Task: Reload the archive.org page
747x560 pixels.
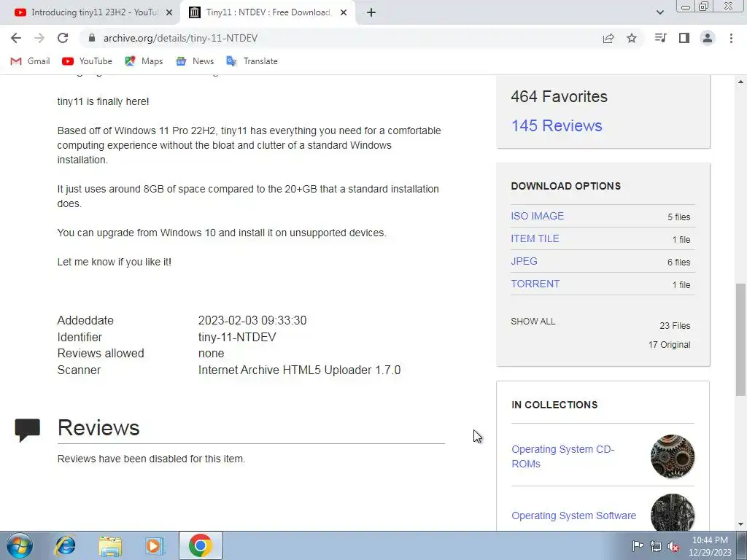Action: pyautogui.click(x=63, y=38)
